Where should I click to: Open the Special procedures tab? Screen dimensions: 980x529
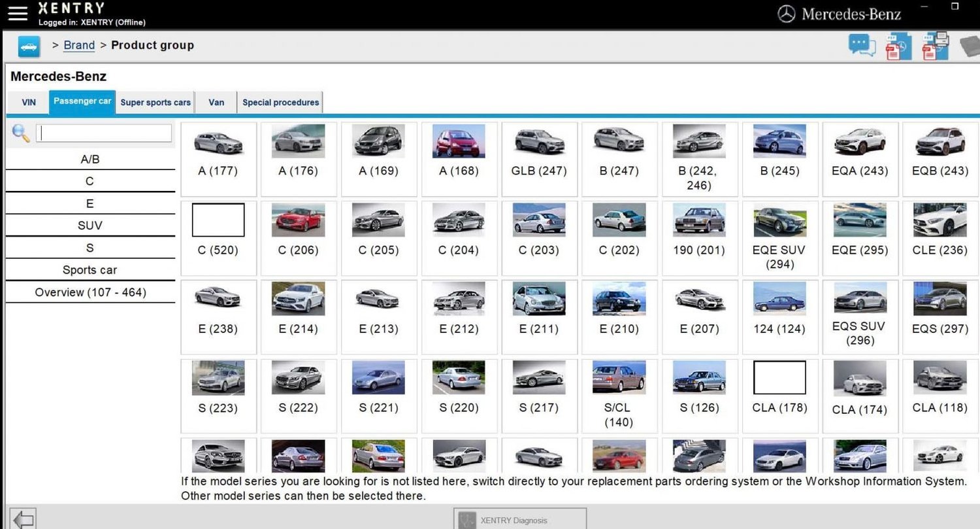pos(280,103)
